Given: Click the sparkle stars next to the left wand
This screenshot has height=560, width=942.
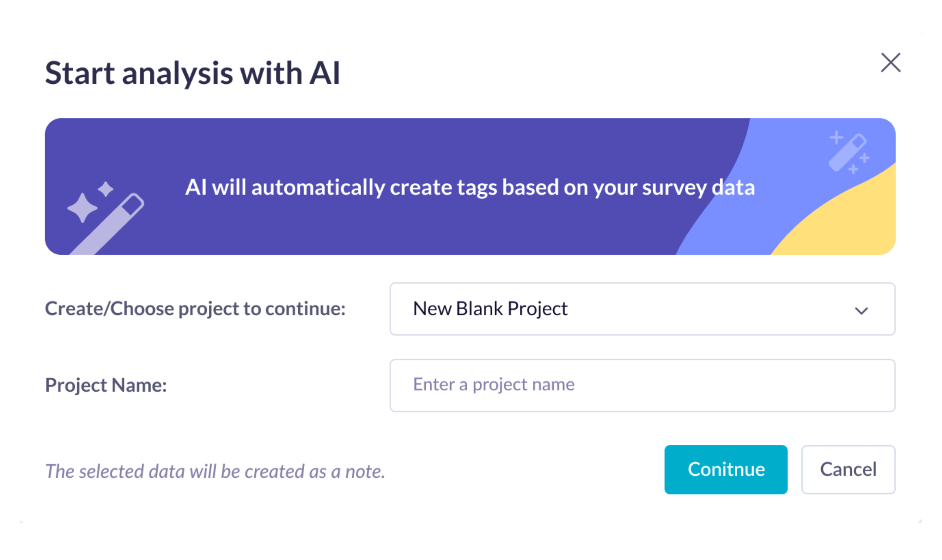Looking at the screenshot, I should click(x=85, y=206).
